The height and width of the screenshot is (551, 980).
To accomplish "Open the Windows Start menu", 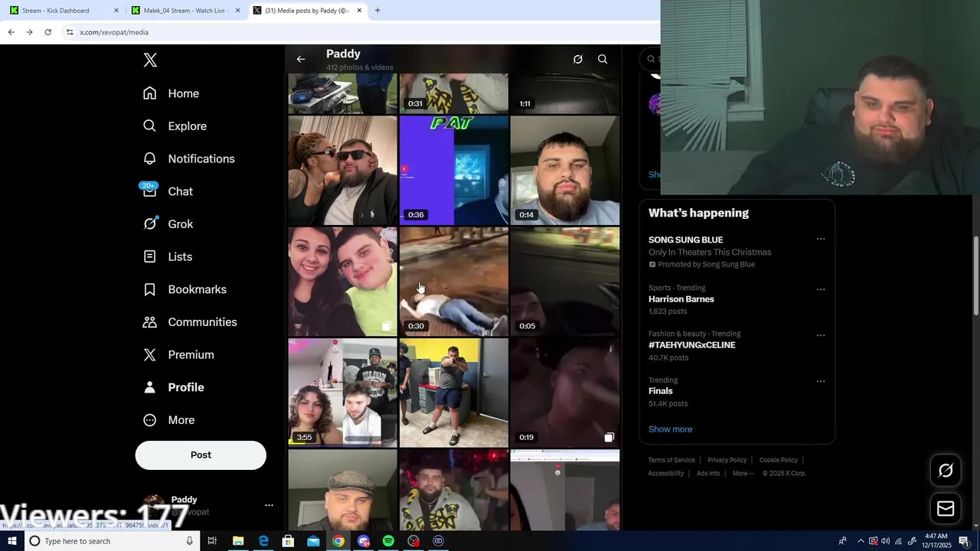I will tap(11, 541).
